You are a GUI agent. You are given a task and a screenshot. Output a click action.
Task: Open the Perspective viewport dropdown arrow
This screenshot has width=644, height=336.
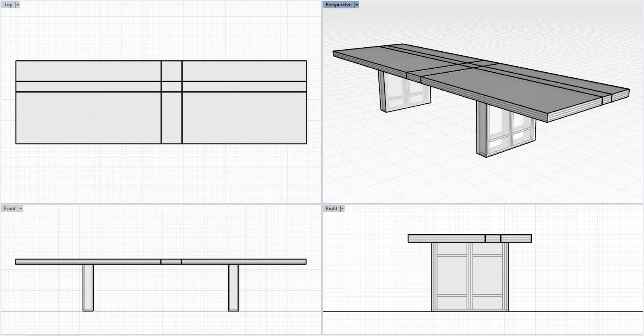tap(357, 5)
